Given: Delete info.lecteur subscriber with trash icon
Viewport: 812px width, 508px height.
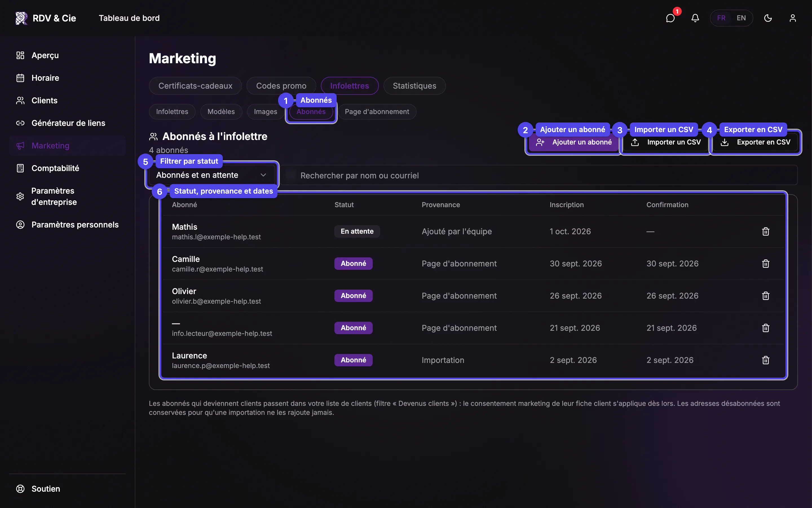Looking at the screenshot, I should (765, 328).
